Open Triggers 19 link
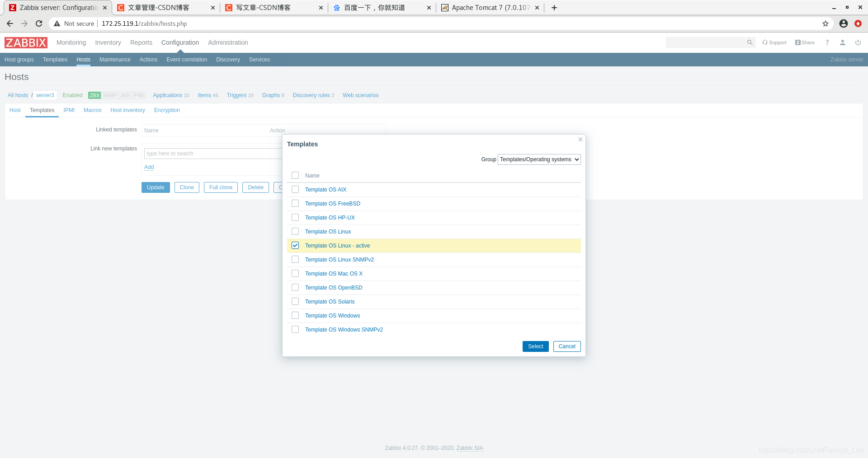 click(x=240, y=95)
